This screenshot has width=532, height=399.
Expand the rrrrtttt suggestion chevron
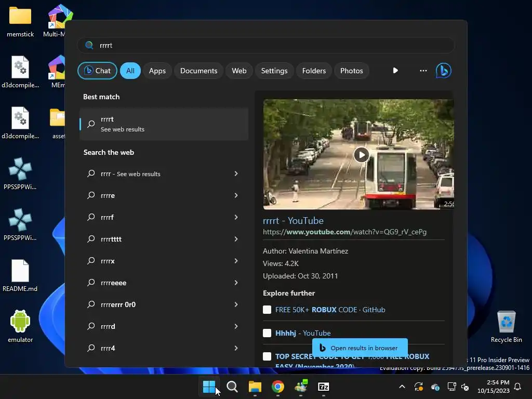pyautogui.click(x=236, y=239)
